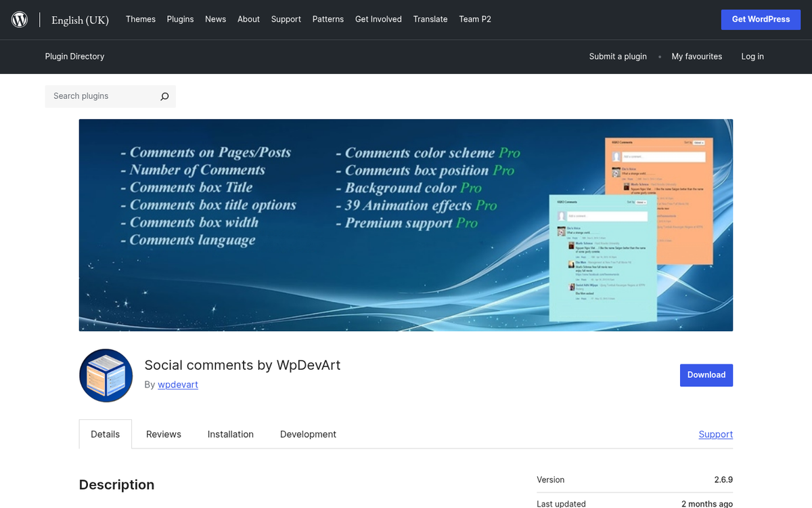Click the Social comments plugin icon

[x=106, y=375]
